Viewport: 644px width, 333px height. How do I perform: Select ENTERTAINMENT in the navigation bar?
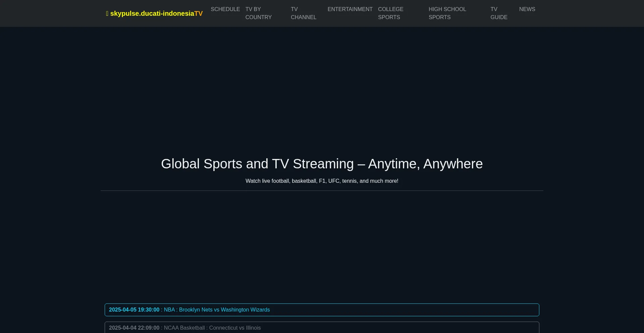350,9
